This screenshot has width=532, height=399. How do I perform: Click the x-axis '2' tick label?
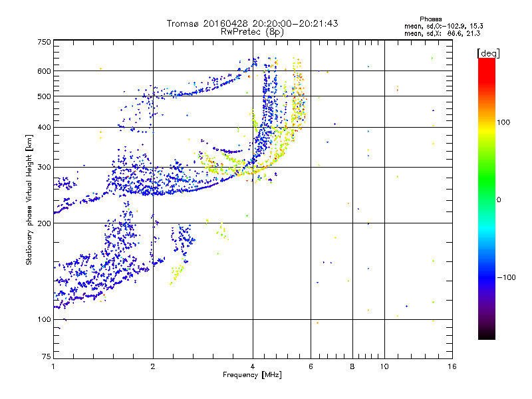153,366
